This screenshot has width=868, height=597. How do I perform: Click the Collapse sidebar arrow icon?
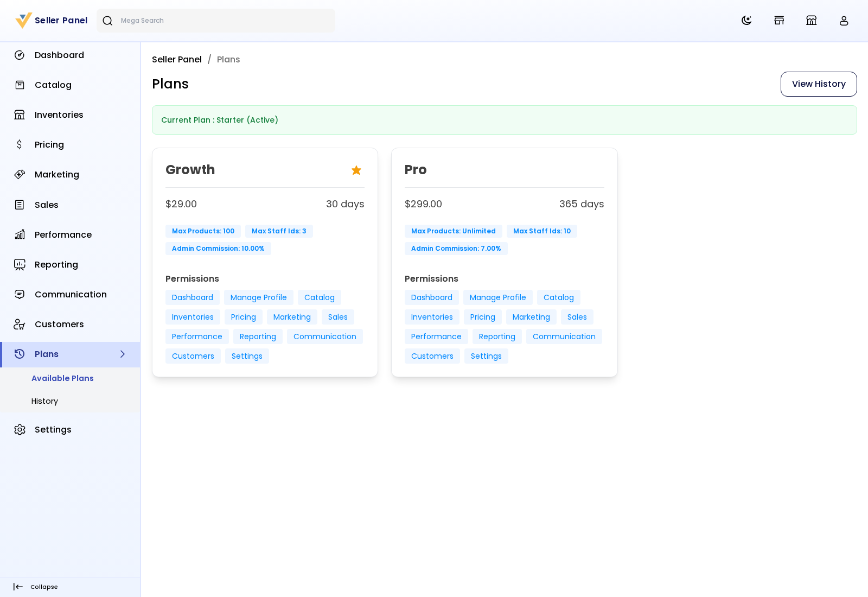point(18,587)
